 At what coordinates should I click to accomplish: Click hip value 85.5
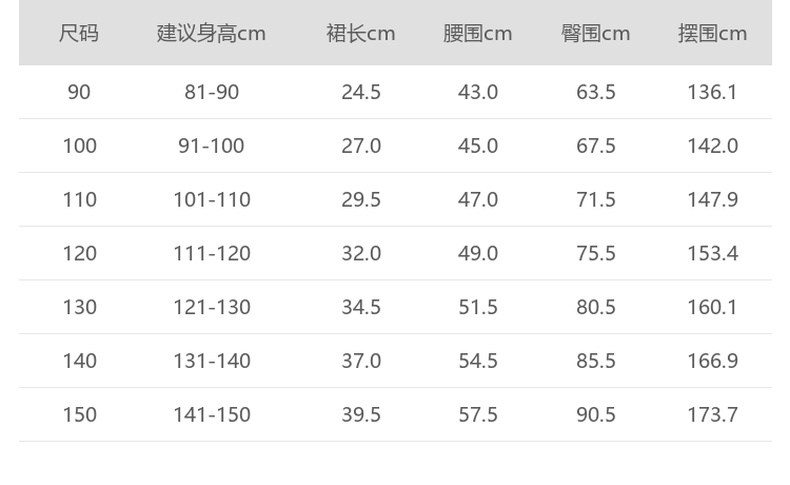pos(596,361)
